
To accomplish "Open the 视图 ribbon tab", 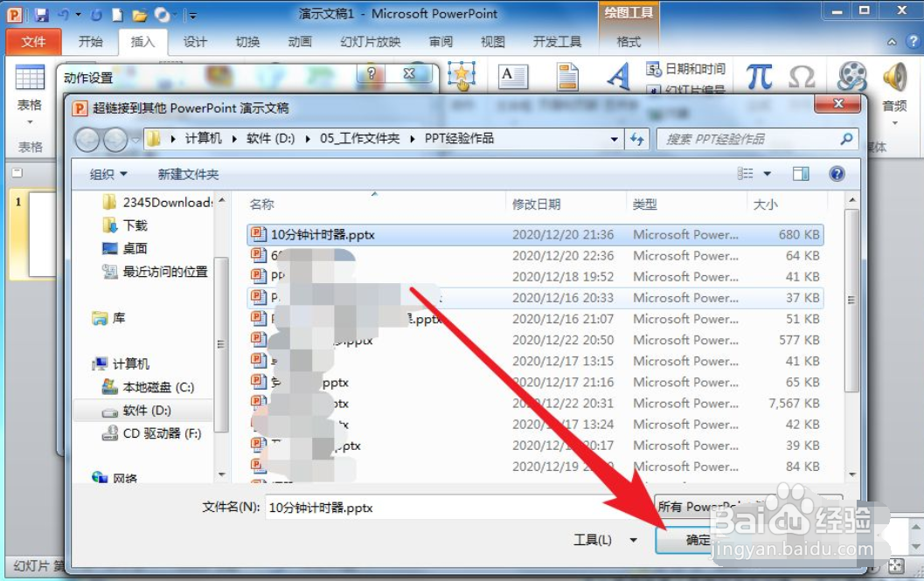I will coord(493,41).
